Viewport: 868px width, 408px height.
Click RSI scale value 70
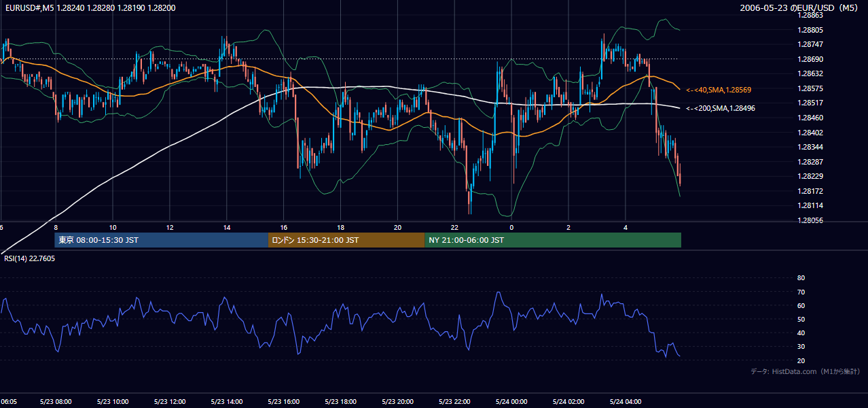tap(801, 292)
